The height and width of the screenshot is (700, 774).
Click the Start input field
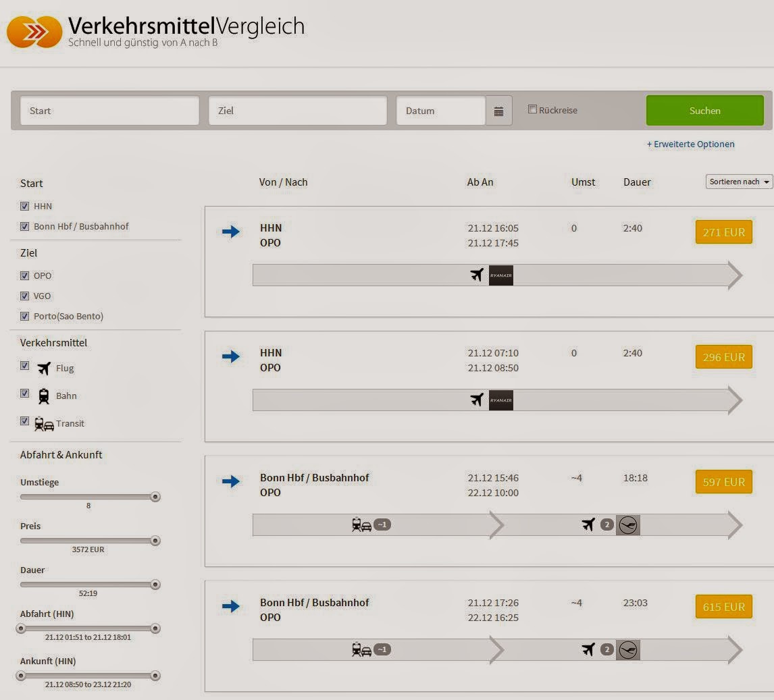[109, 111]
